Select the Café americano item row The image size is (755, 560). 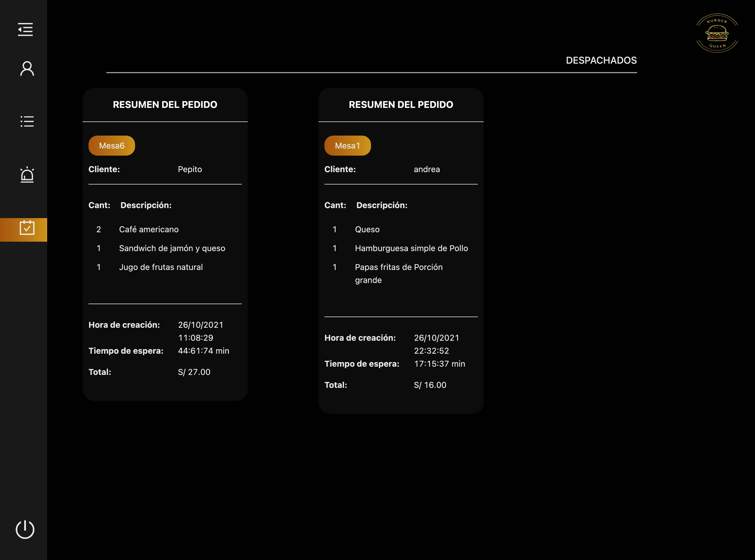point(149,230)
